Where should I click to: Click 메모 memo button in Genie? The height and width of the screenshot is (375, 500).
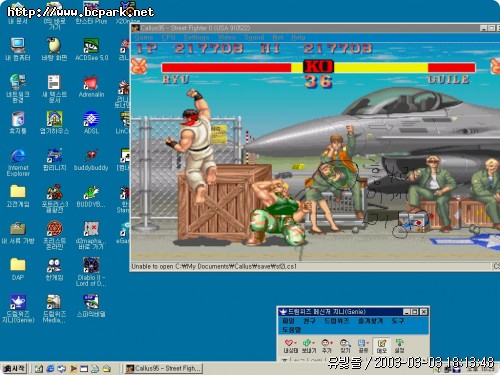pyautogui.click(x=382, y=346)
